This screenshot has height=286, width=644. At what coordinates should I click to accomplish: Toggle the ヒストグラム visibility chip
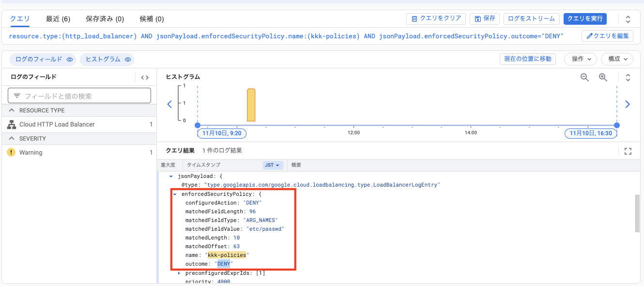click(x=107, y=59)
